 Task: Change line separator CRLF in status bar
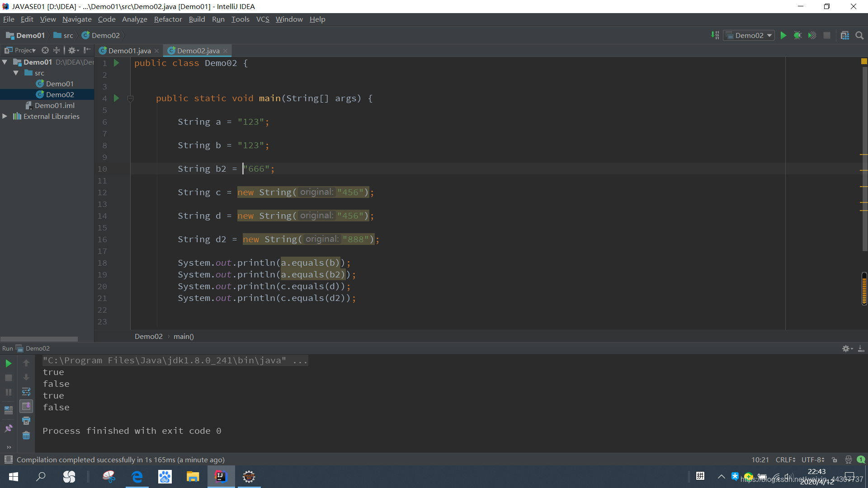click(785, 460)
